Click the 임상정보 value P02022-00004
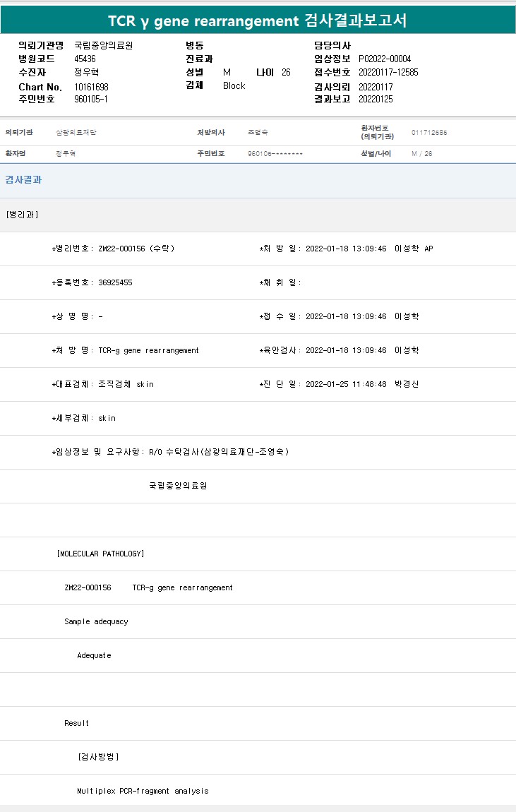Screen dimensions: 516x812 point(385,59)
